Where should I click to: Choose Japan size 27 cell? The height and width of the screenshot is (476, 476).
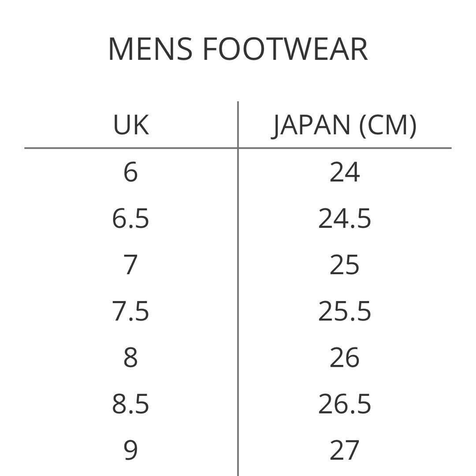[x=344, y=450]
